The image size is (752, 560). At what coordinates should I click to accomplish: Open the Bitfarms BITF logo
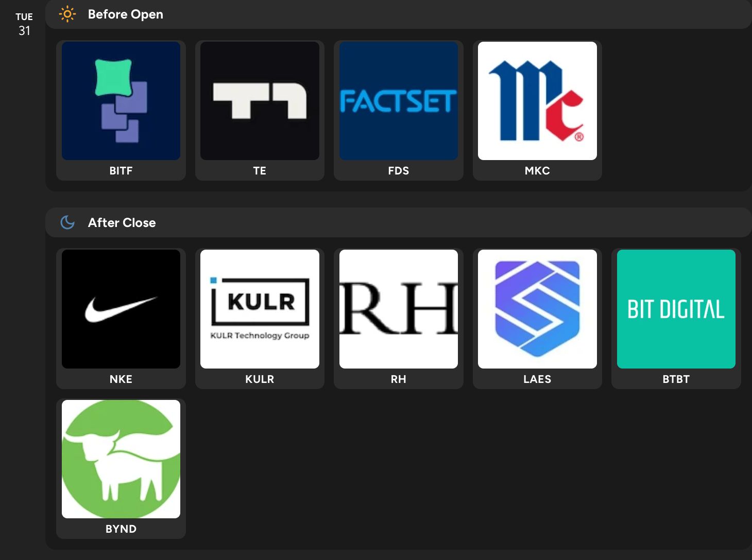click(121, 101)
